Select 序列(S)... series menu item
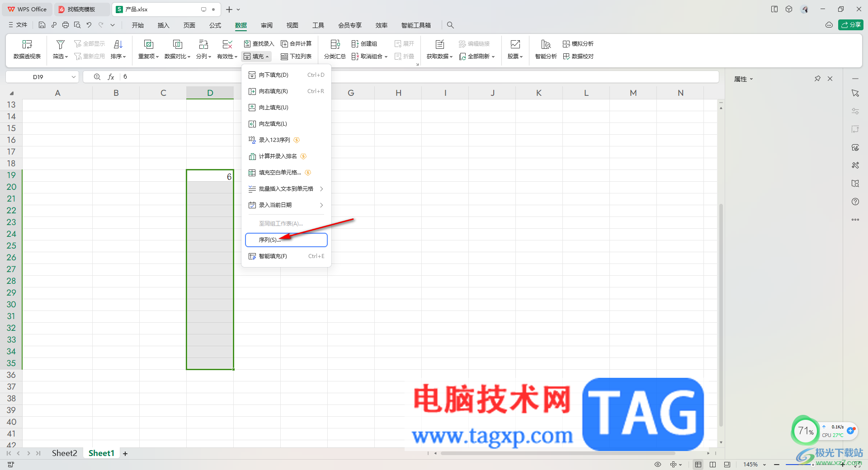This screenshot has width=868, height=470. click(x=286, y=240)
